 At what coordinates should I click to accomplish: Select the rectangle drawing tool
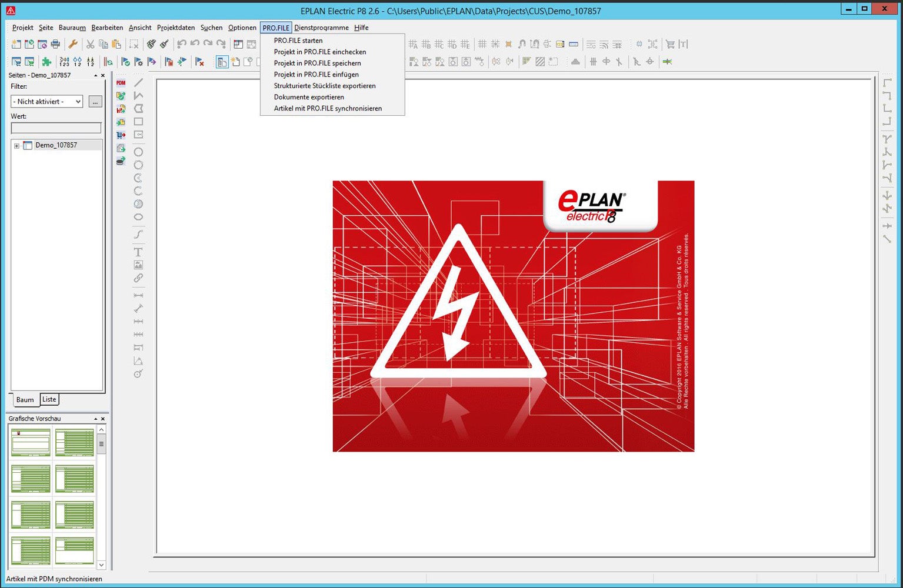pos(138,122)
